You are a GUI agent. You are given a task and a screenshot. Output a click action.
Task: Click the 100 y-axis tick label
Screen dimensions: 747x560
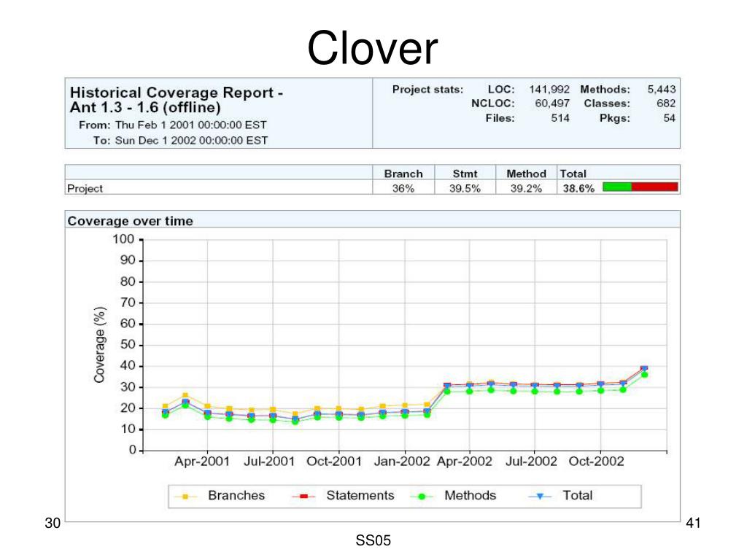(x=123, y=239)
